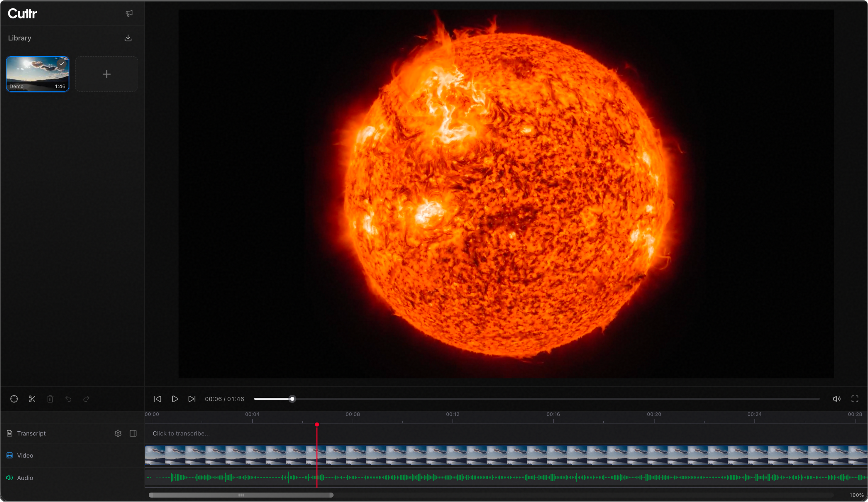The image size is (868, 502).
Task: Skip to the end of video
Action: coord(192,399)
